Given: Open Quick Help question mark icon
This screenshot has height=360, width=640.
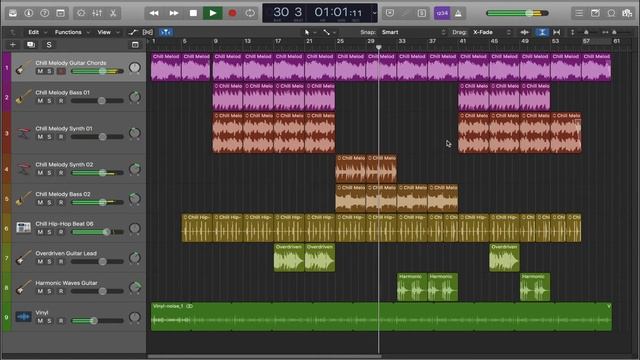Looking at the screenshot, I should 44,13.
